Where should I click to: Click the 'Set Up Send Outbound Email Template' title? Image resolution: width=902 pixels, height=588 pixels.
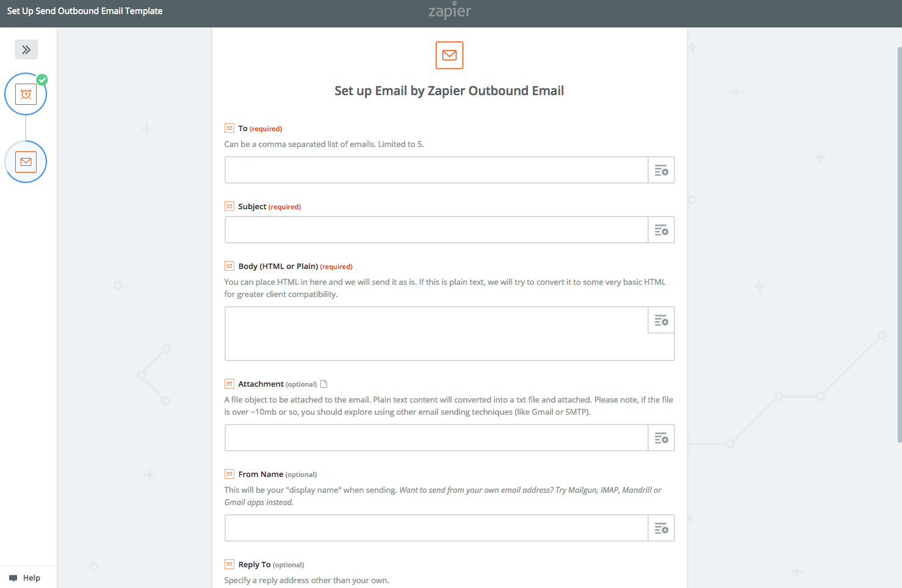85,11
